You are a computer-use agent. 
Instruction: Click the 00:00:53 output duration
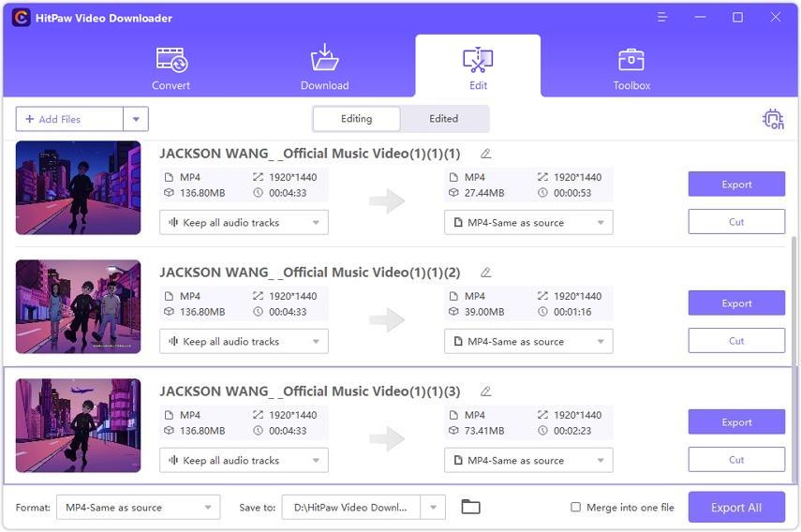[572, 193]
